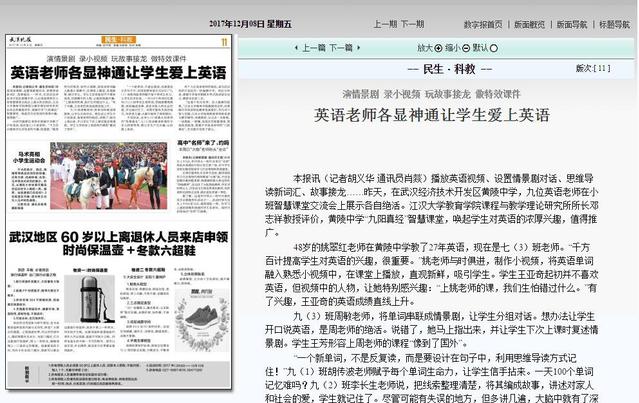Image resolution: width=639 pixels, height=403 pixels.
Task: Click paragraph beginning 九（3）班周敏老师
Action: click(432, 330)
